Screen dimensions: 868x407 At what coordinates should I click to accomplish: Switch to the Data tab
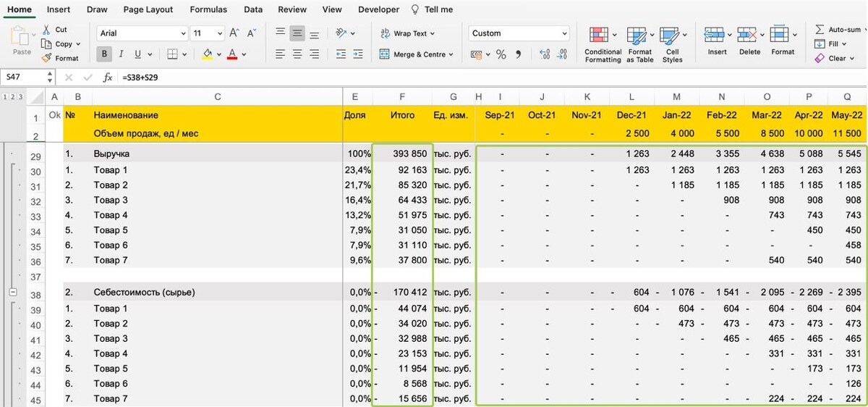(253, 9)
